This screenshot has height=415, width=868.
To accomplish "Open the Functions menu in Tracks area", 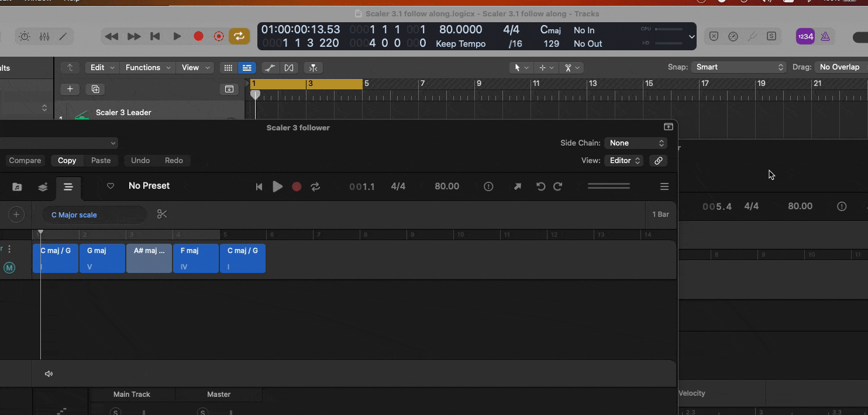I will [x=147, y=67].
